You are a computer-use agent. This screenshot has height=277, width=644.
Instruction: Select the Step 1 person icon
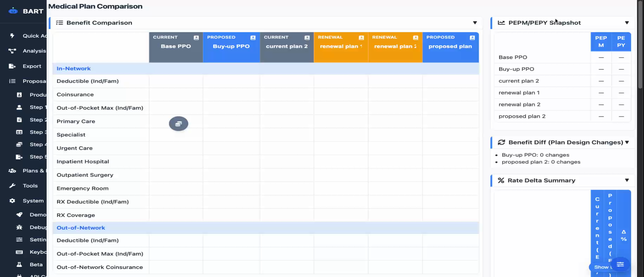(19, 107)
